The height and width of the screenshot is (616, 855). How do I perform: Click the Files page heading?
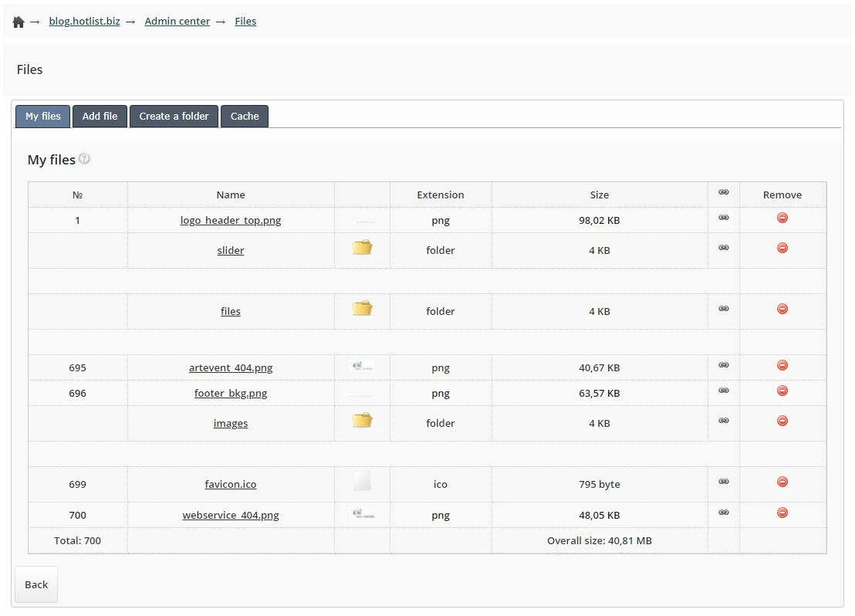coord(29,69)
